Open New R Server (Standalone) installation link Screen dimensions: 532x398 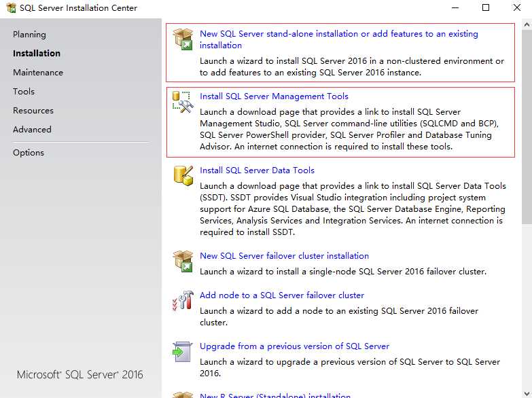tap(275, 395)
